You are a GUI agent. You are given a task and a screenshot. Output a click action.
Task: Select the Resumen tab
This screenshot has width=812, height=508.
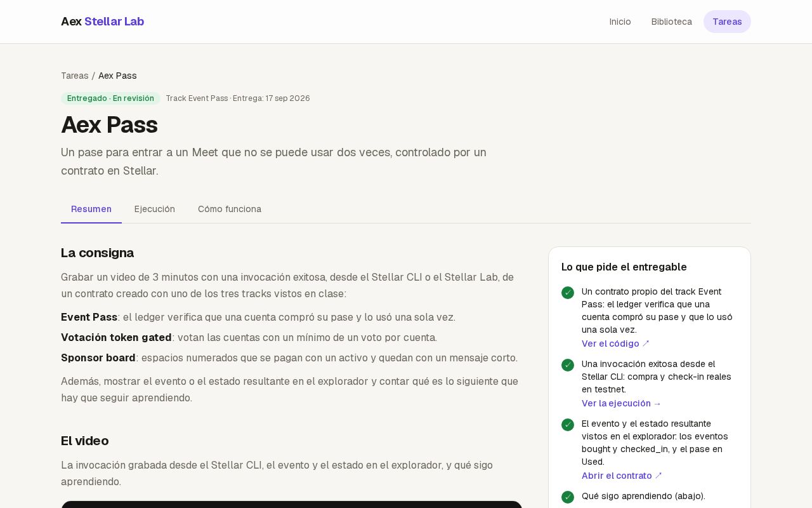coord(91,209)
